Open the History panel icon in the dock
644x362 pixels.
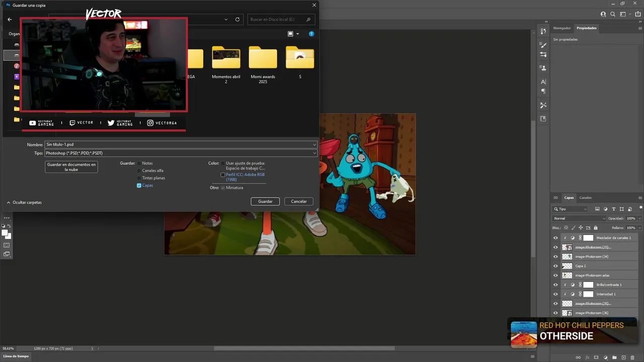pos(543,32)
